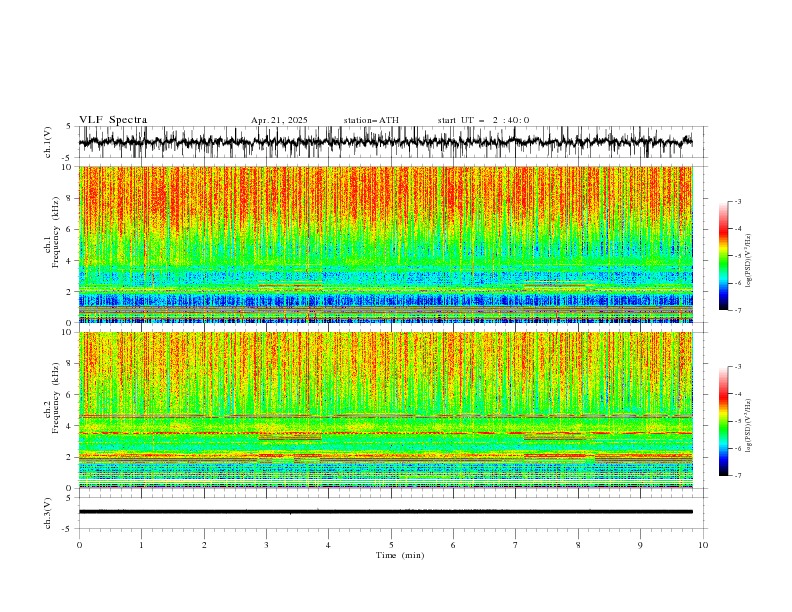Click the 'Time (min)' axis label
The height and width of the screenshot is (612, 792).
coord(400,555)
